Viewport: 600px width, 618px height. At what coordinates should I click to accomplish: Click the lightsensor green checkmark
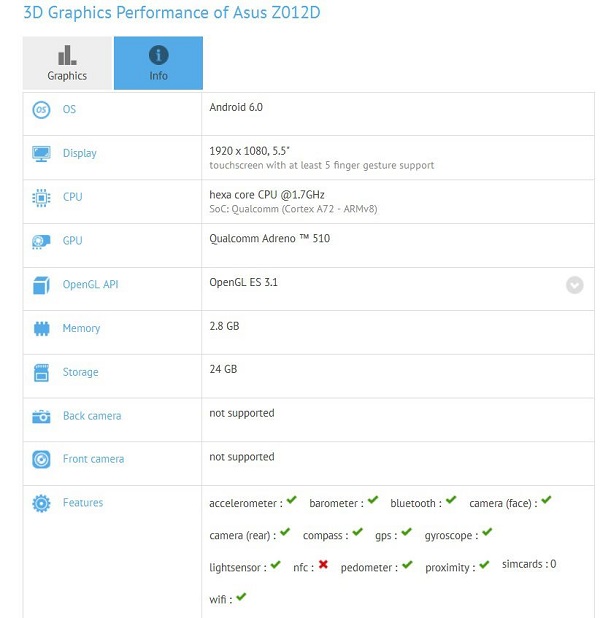[x=275, y=565]
